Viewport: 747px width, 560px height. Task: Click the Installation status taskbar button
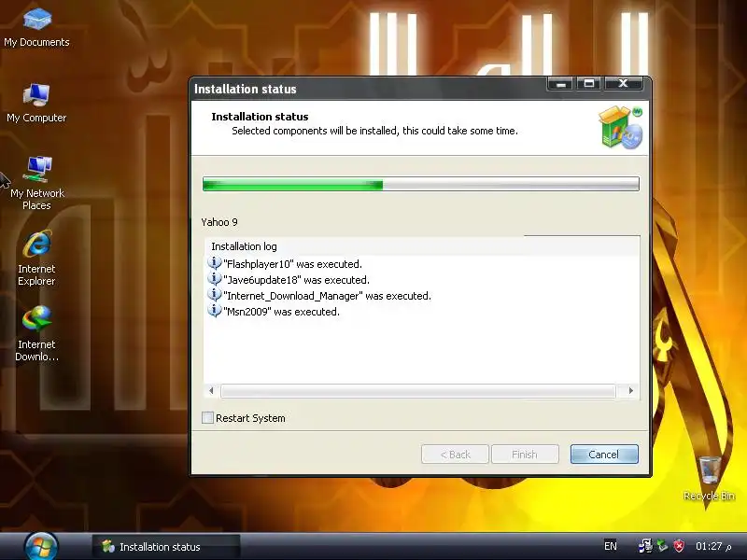166,547
